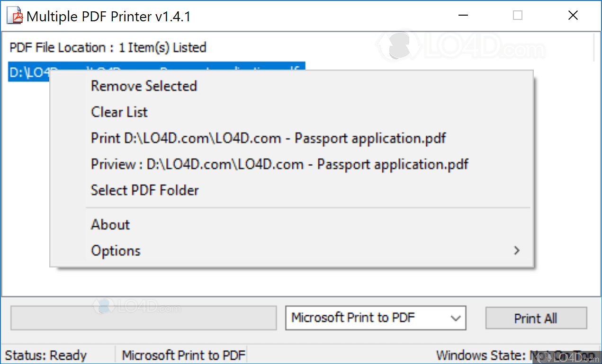602x364 pixels.
Task: Select "Remove Selected" from the context menu
Action: [144, 86]
